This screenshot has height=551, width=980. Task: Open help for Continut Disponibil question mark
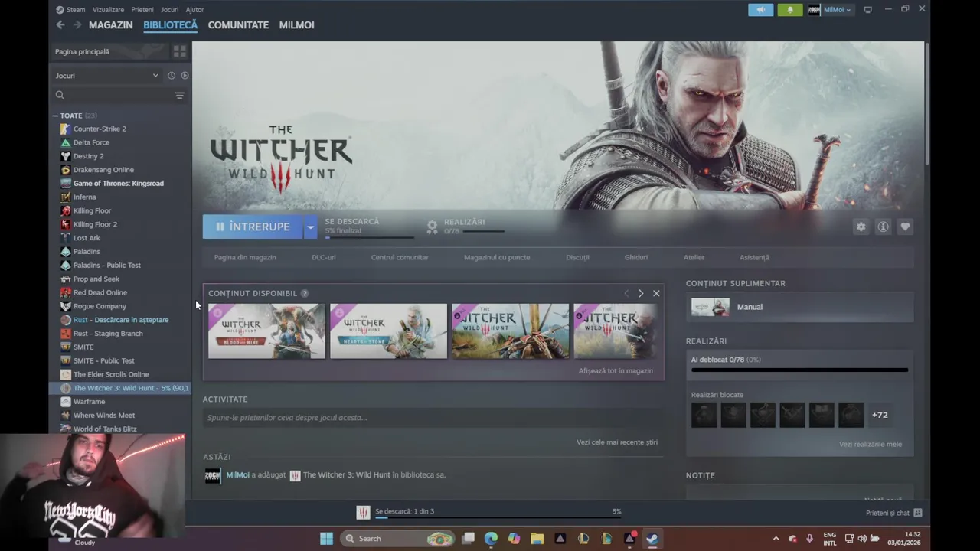tap(305, 293)
